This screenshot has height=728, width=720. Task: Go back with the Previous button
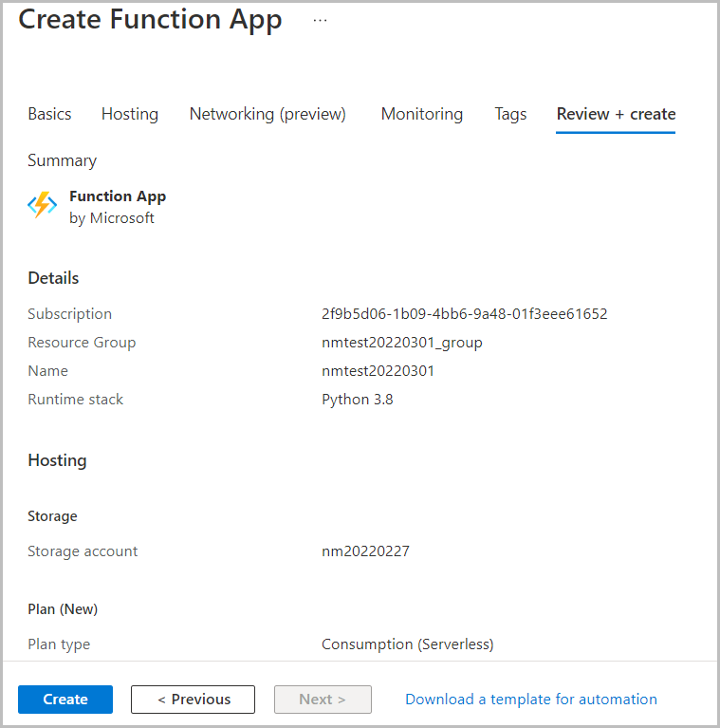pos(193,700)
